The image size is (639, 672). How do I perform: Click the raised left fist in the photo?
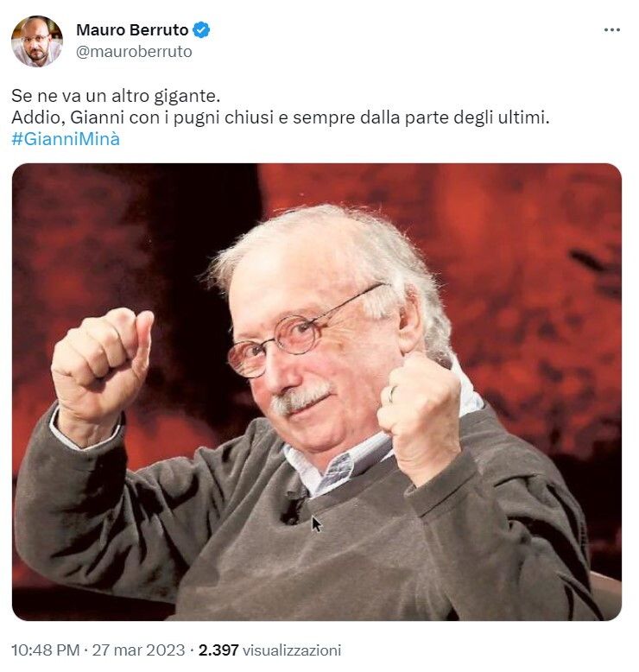coord(102,354)
